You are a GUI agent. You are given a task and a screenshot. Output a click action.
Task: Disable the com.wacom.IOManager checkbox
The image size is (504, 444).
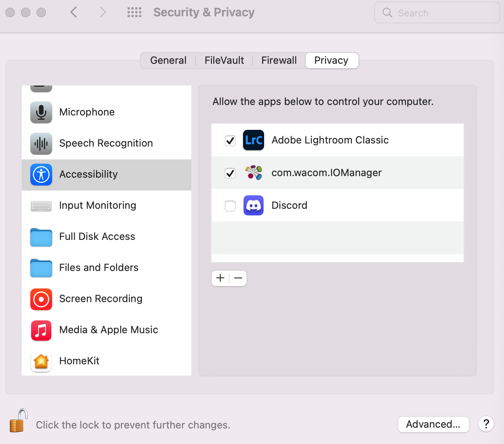(230, 173)
